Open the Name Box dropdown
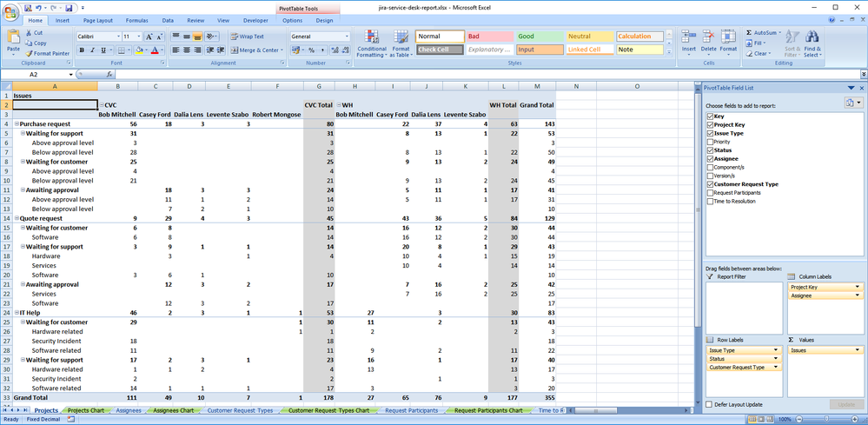Viewport: 868px width, 425px height. click(71, 74)
